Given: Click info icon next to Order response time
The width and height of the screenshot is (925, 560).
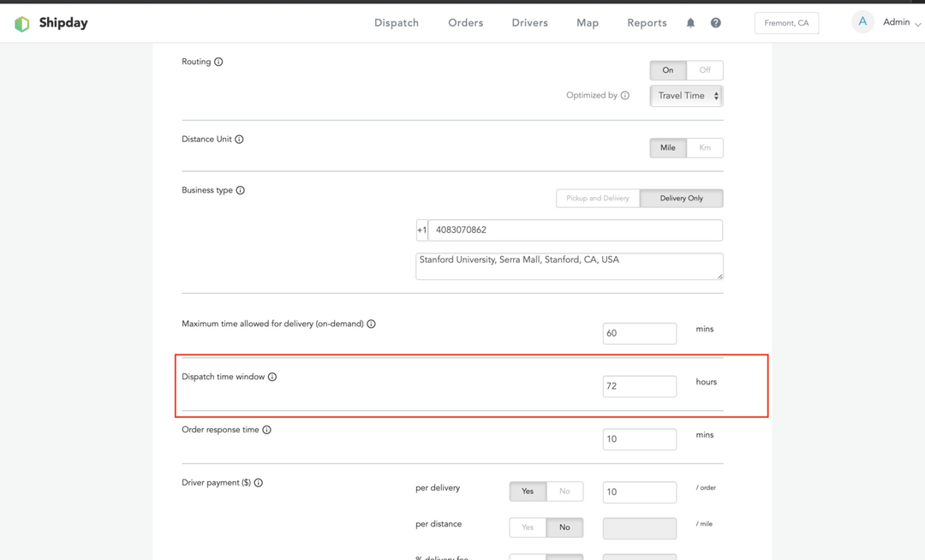Looking at the screenshot, I should coord(267,430).
